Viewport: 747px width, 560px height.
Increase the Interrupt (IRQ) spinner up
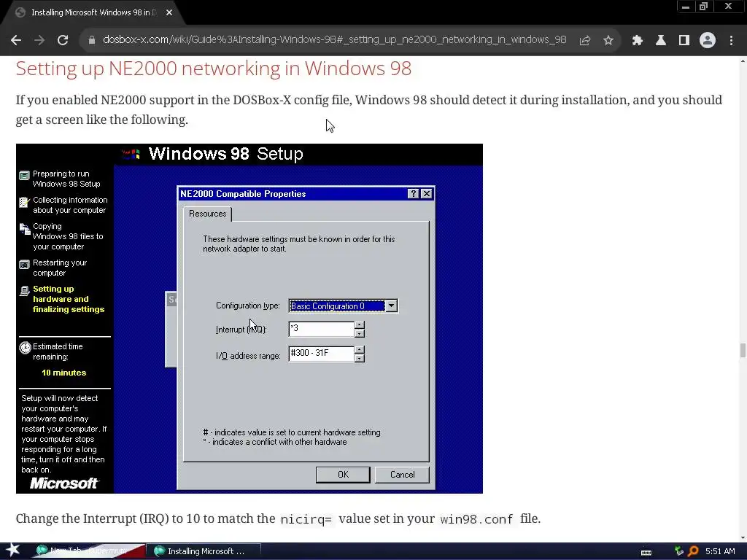(360, 324)
